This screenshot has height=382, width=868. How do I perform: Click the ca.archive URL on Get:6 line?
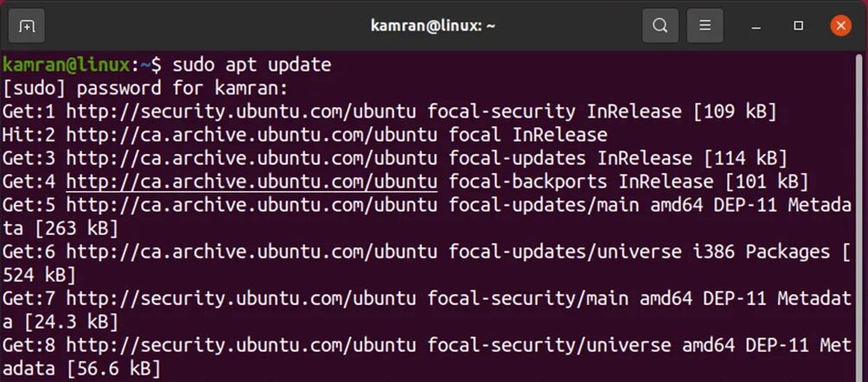coord(252,251)
